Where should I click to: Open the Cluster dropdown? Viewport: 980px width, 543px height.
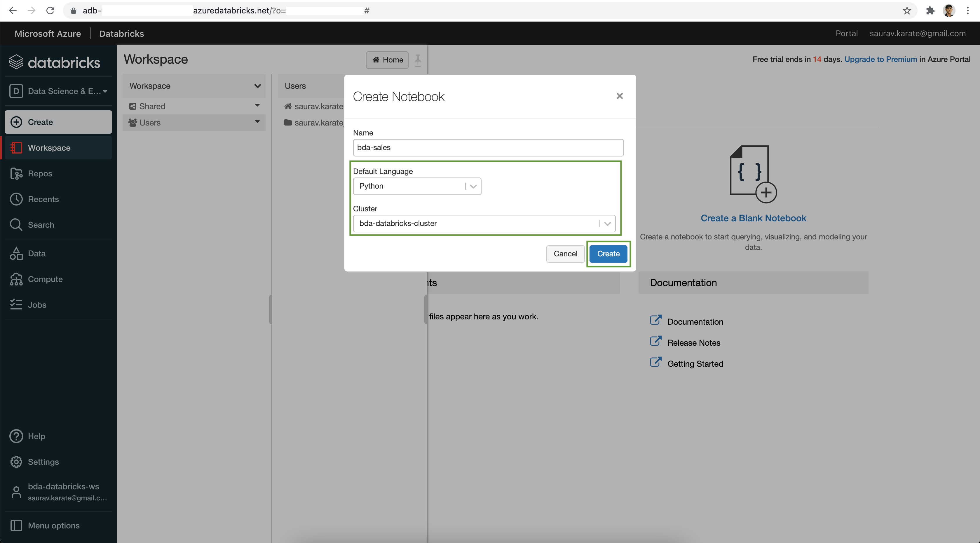(484, 223)
